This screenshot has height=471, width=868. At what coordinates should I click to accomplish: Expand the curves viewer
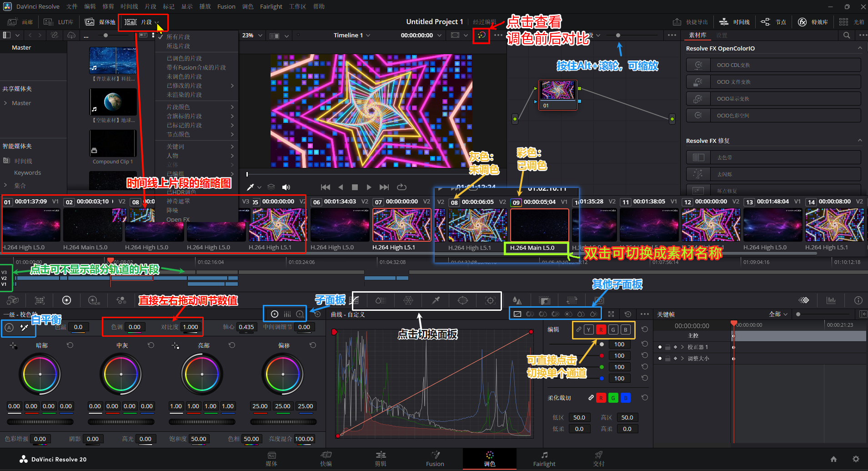point(611,314)
